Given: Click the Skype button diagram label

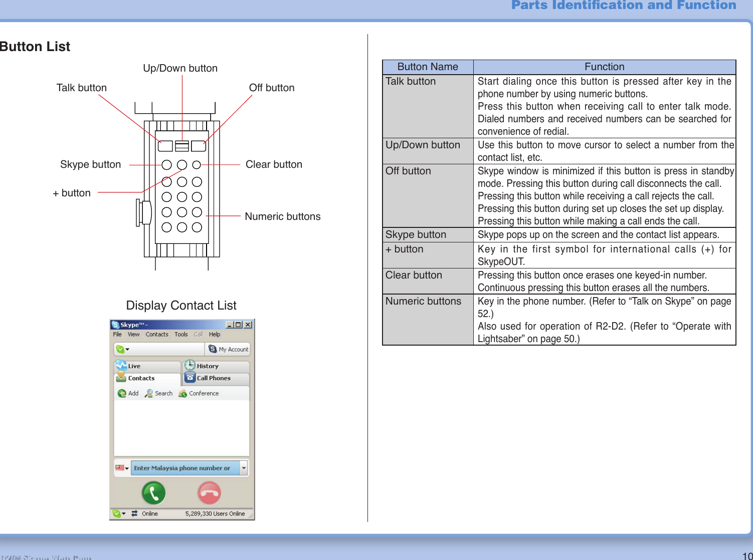Looking at the screenshot, I should point(91,164).
